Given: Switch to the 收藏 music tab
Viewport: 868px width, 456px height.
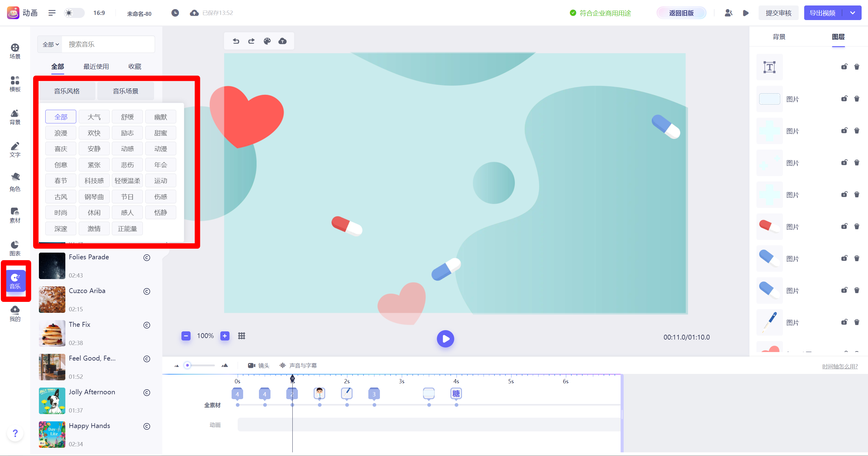Looking at the screenshot, I should [x=135, y=66].
